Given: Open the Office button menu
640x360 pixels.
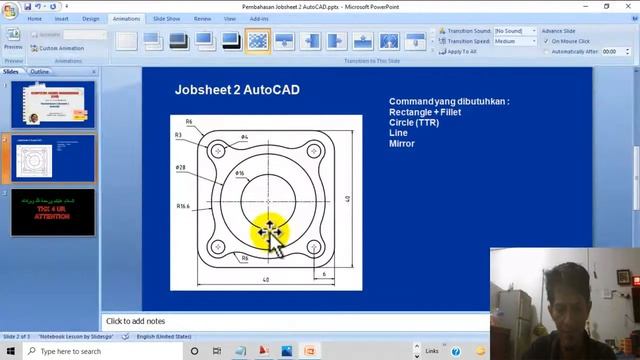Looking at the screenshot, I should point(9,10).
